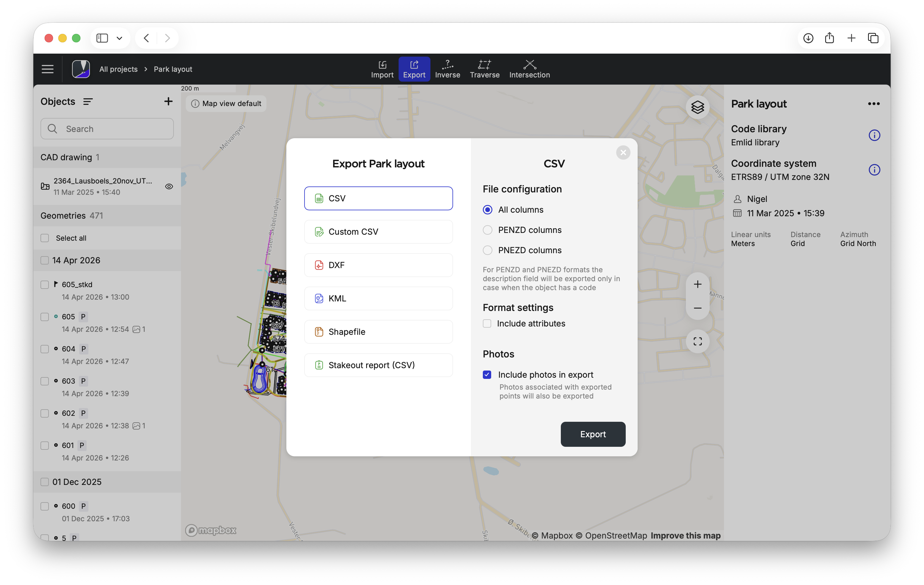The image size is (924, 585).
Task: Go to All projects breadcrumb
Action: tap(118, 69)
